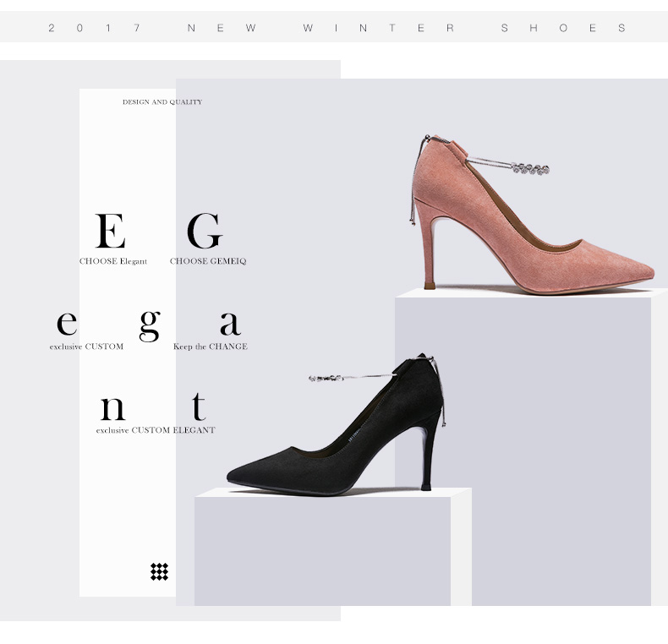Click the CHOOSE Elegant caption
Image resolution: width=668 pixels, height=644 pixels.
(x=113, y=262)
